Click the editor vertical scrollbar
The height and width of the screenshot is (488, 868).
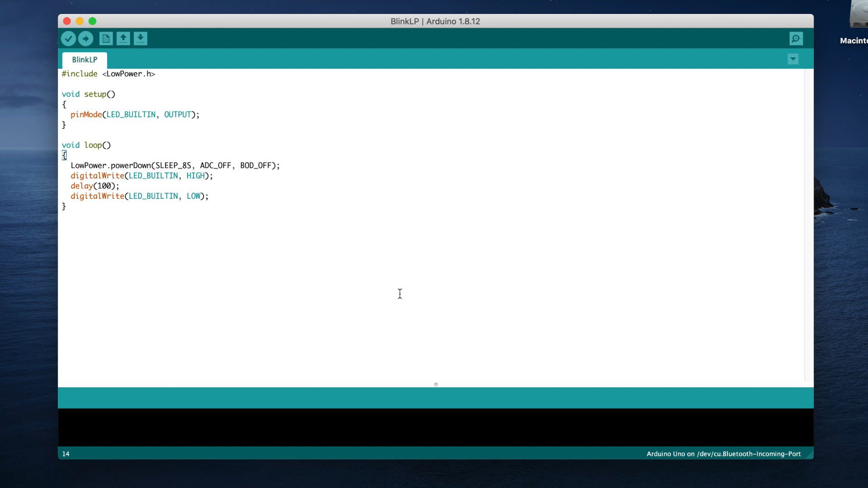coord(808,226)
